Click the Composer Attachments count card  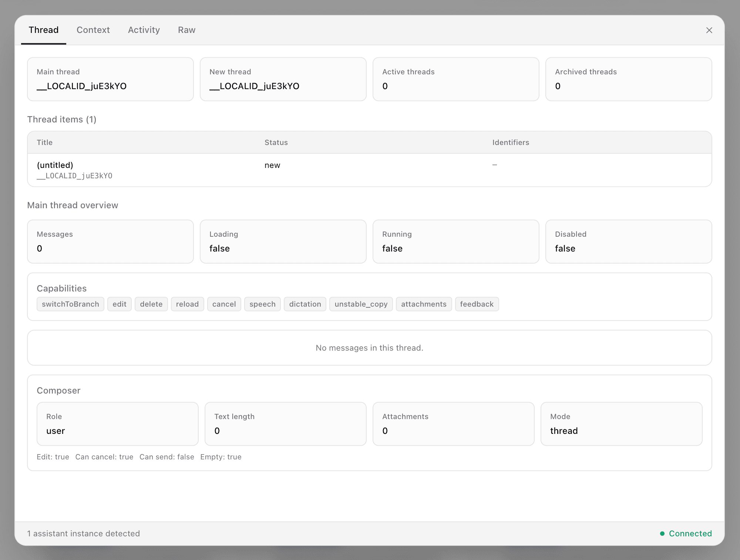pos(454,424)
